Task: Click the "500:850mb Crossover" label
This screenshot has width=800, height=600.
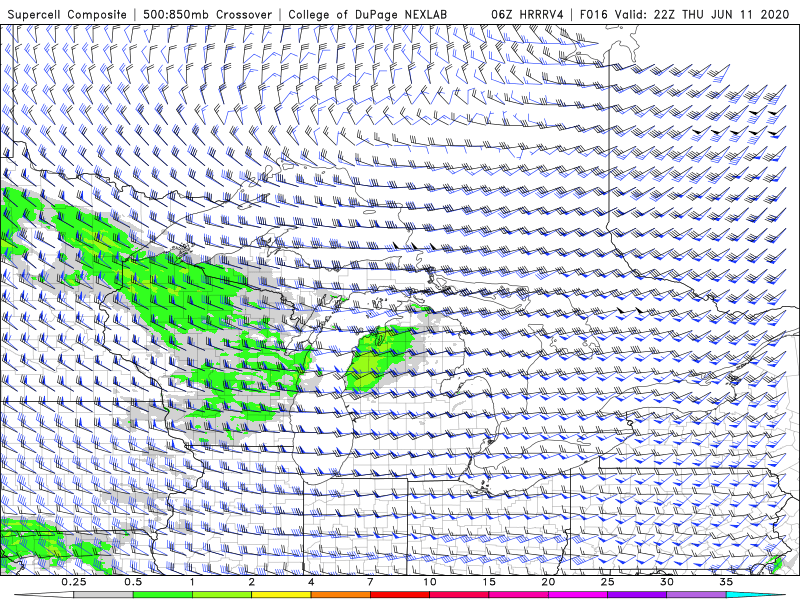Action: 208,14
